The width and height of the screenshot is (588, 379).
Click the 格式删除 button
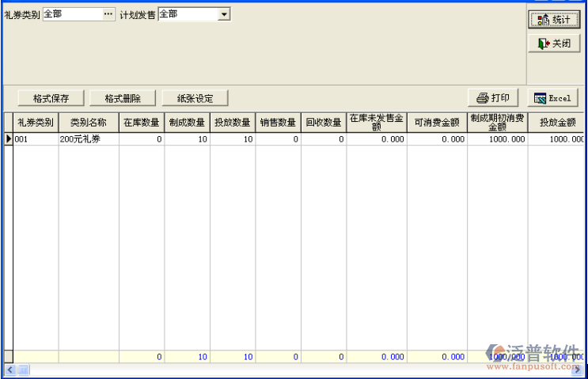[x=123, y=98]
